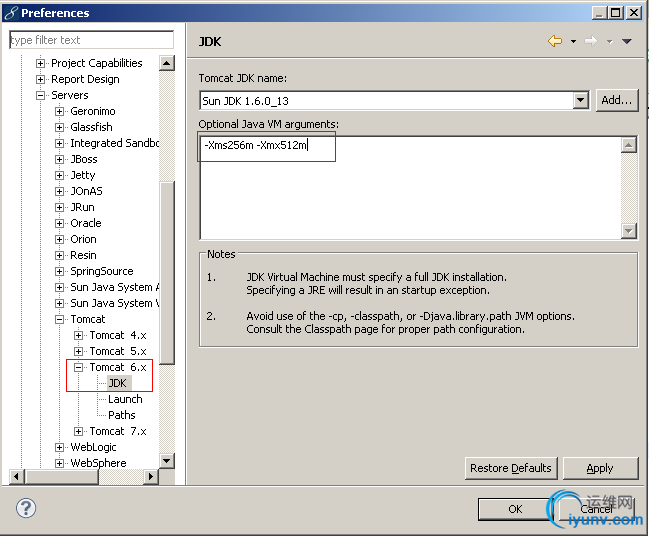This screenshot has width=649, height=536.
Task: Open the back history dropdown arrow
Action: (x=573, y=41)
